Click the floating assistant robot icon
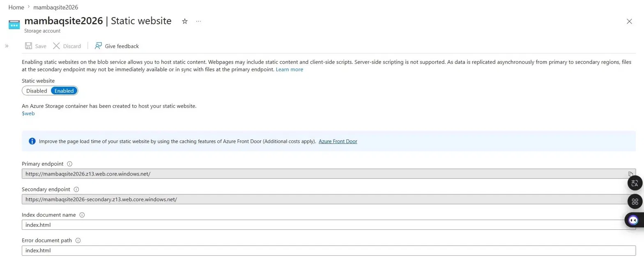 click(634, 220)
